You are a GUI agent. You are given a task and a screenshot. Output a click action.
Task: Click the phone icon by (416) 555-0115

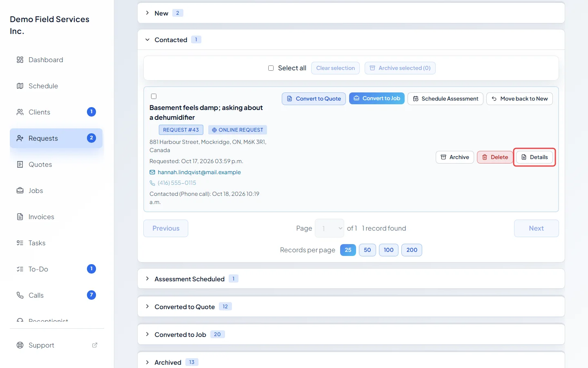click(152, 183)
